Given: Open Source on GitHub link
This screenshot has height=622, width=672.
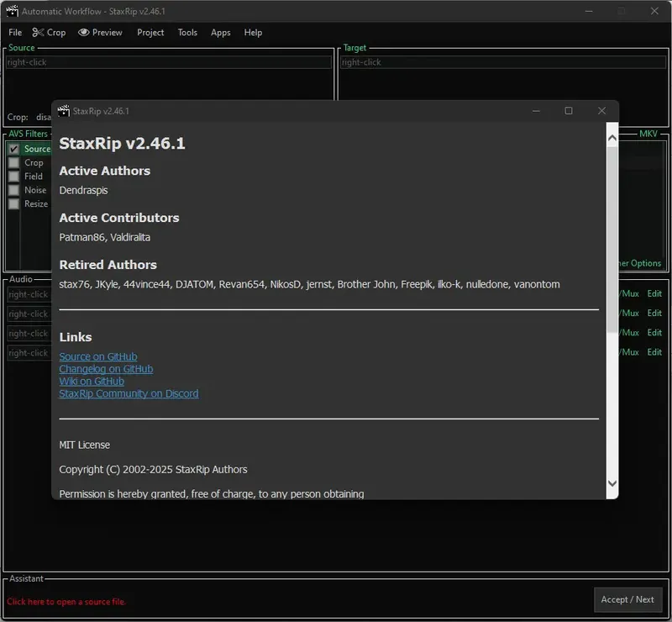Looking at the screenshot, I should point(98,356).
